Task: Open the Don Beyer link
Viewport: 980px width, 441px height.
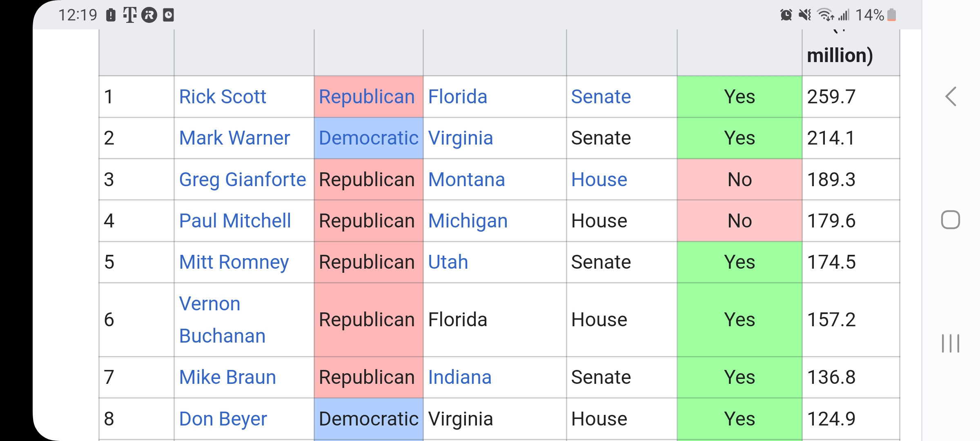Action: (223, 419)
